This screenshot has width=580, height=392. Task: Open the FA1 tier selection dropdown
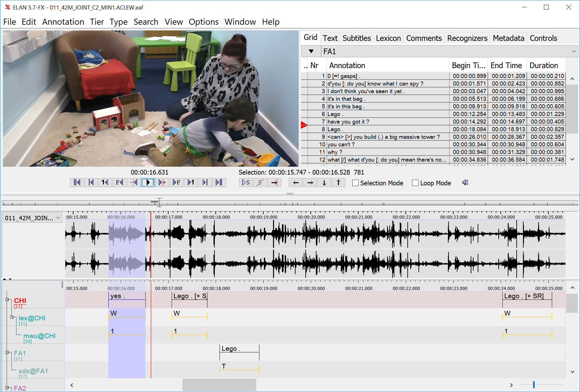tap(574, 51)
